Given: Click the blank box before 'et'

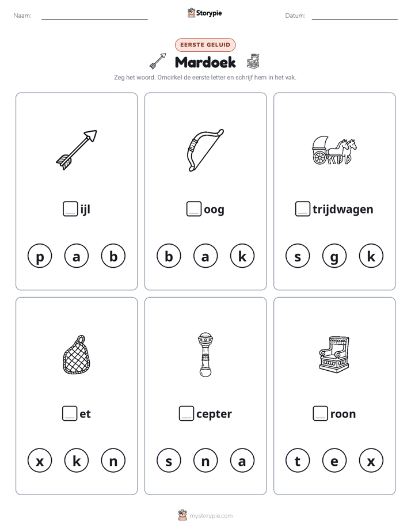Looking at the screenshot, I should 70,413.
